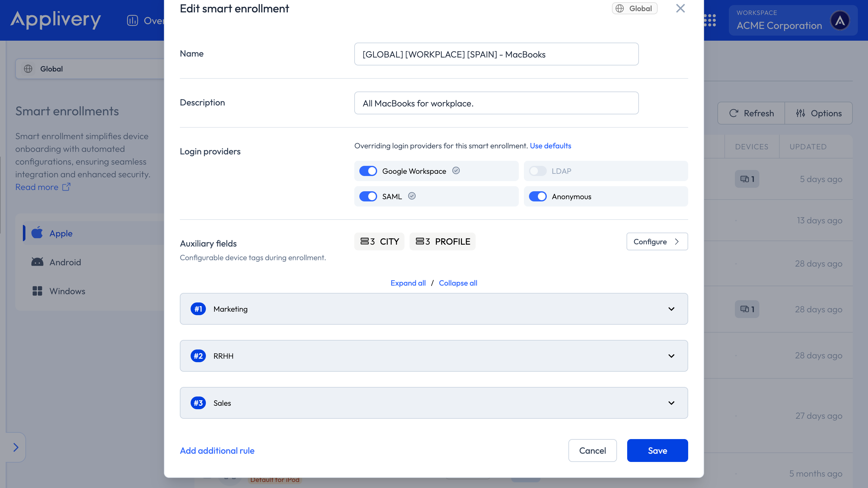
Task: Click the Google Workspace verified check icon
Action: pyautogui.click(x=456, y=171)
